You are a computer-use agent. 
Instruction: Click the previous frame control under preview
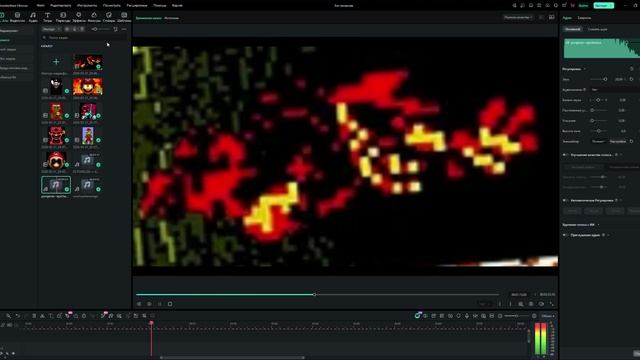point(139,304)
